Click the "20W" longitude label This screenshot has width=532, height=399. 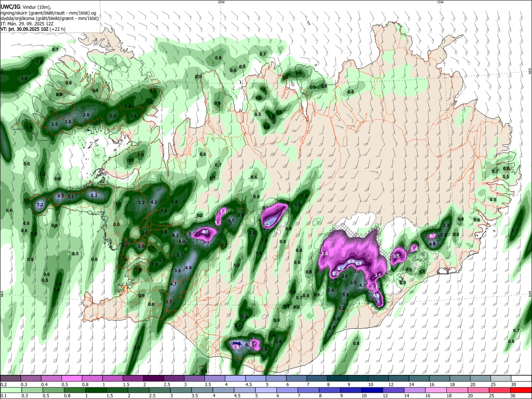[x=221, y=2]
